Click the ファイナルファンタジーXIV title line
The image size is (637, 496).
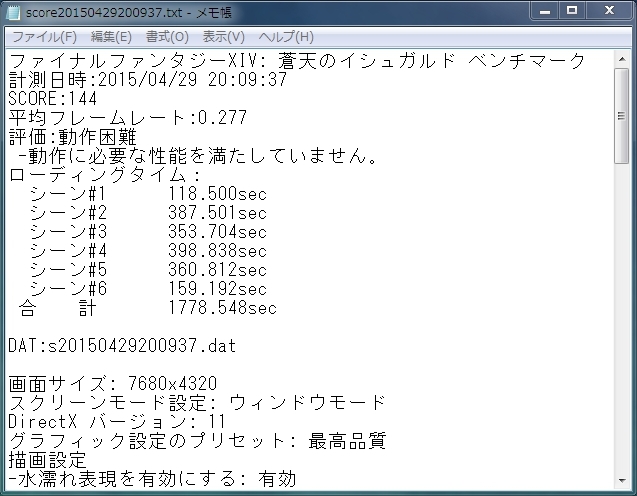click(x=297, y=61)
